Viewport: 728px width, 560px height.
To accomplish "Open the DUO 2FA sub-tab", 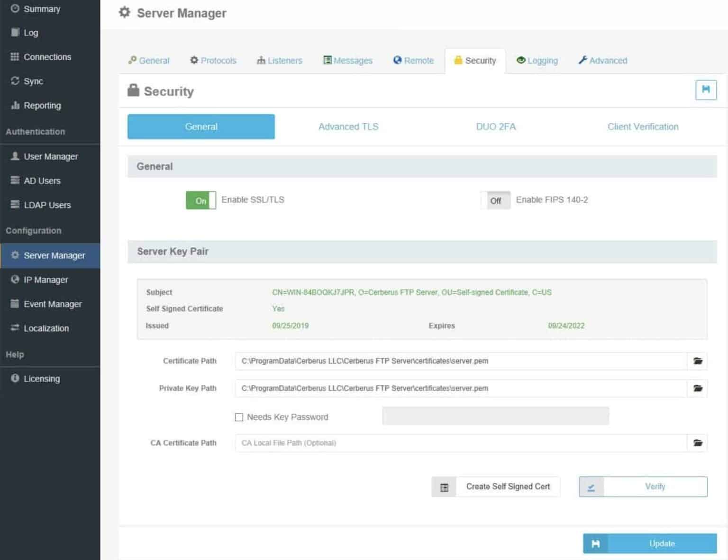I will pyautogui.click(x=495, y=127).
